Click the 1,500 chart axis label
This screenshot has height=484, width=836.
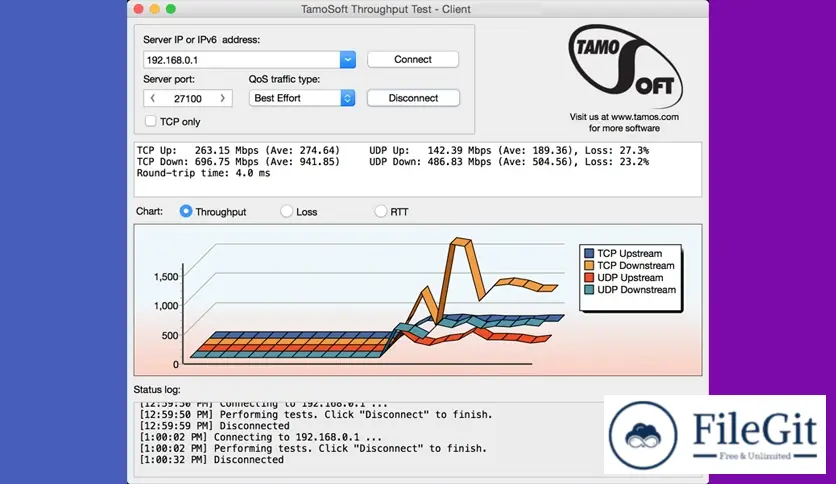click(166, 277)
